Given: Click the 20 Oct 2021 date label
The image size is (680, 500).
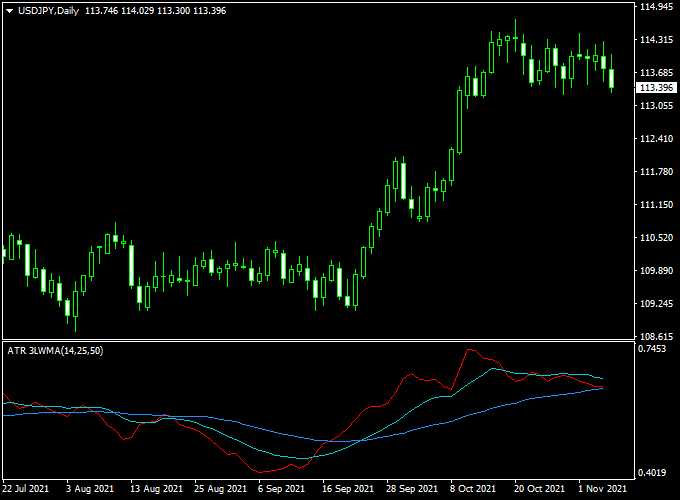Looking at the screenshot, I should point(539,489).
